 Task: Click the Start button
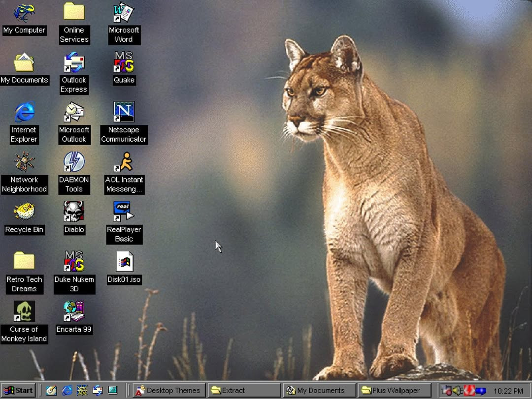(18, 391)
